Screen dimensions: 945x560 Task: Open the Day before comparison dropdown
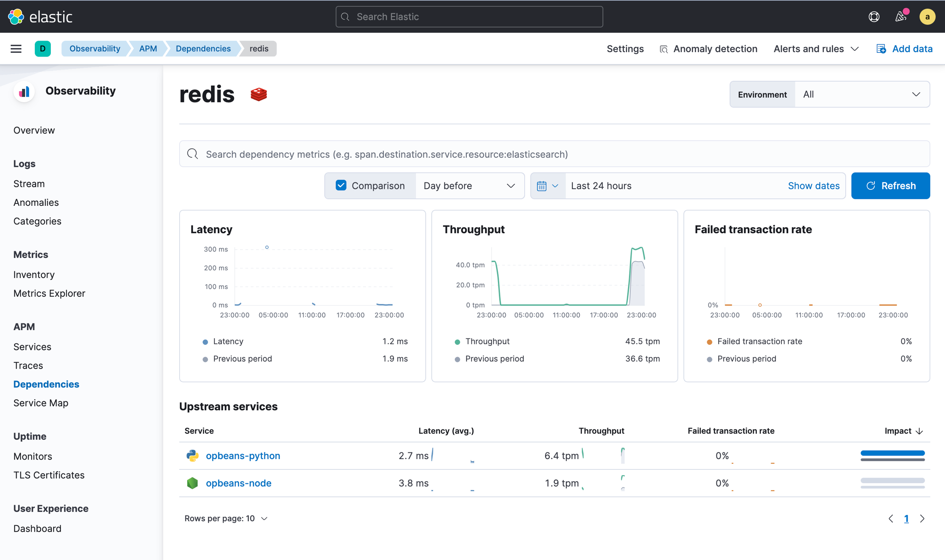click(x=469, y=186)
